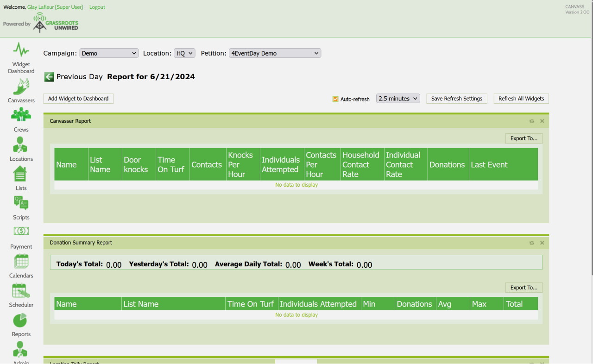This screenshot has height=364, width=593.
Task: Click the green Previous Day arrow
Action: [x=49, y=77]
